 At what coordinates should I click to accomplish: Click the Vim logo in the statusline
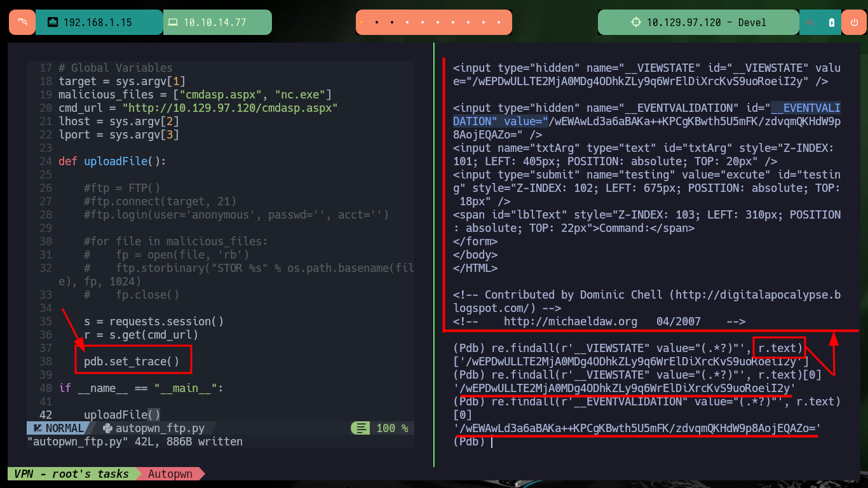pyautogui.click(x=37, y=428)
